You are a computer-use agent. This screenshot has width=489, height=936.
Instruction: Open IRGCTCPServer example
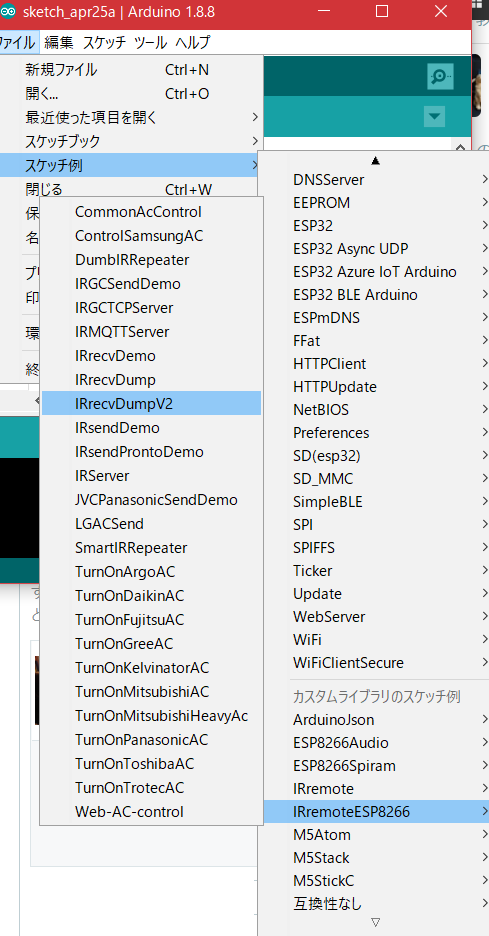(151, 308)
